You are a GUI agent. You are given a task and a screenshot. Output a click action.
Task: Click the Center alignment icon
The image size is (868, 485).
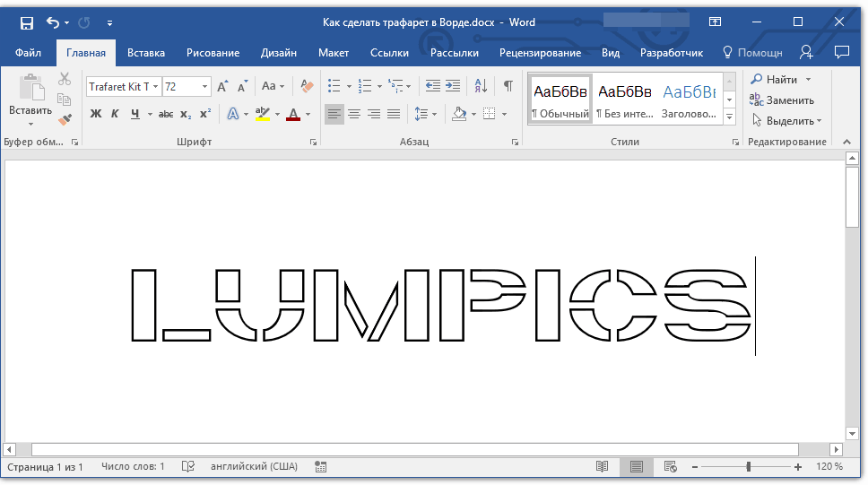tap(354, 114)
